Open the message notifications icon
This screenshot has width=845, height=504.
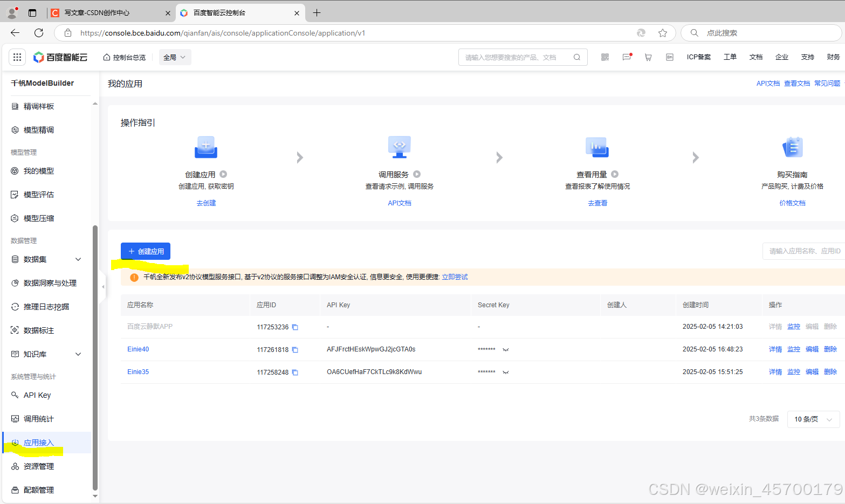pos(627,57)
